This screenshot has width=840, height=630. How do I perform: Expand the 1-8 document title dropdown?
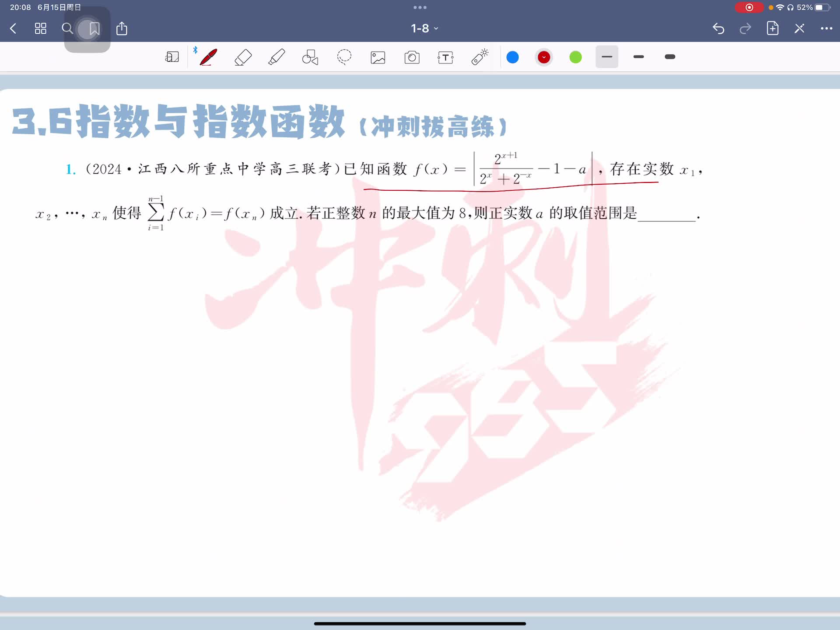tap(424, 28)
